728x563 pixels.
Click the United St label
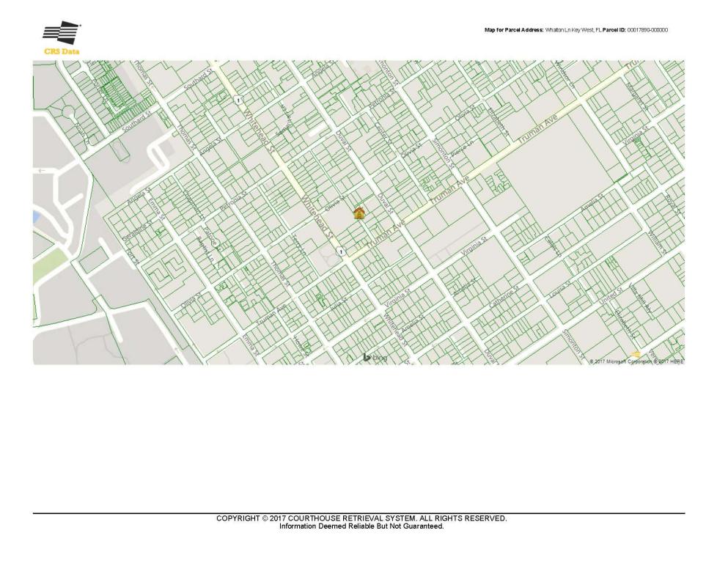point(610,296)
